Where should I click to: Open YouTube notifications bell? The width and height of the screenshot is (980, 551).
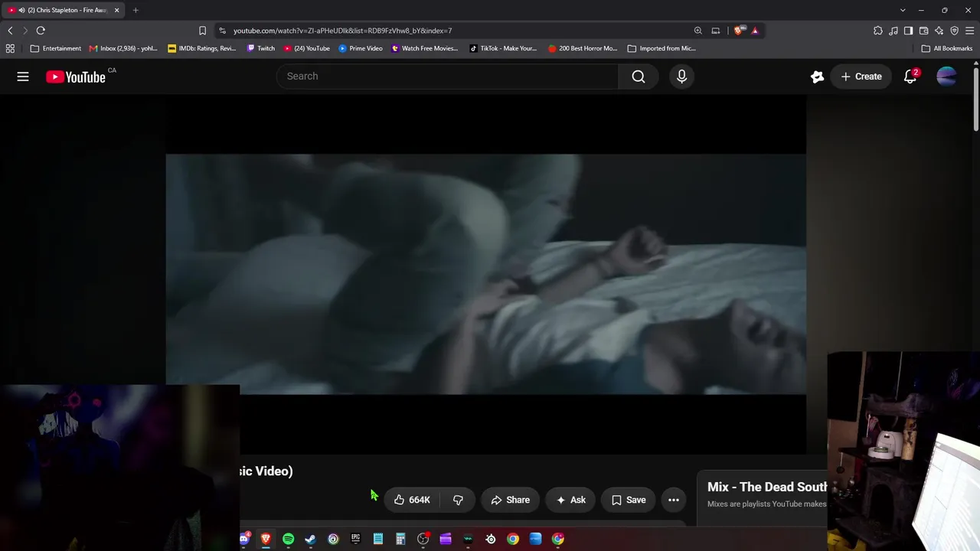pos(910,77)
